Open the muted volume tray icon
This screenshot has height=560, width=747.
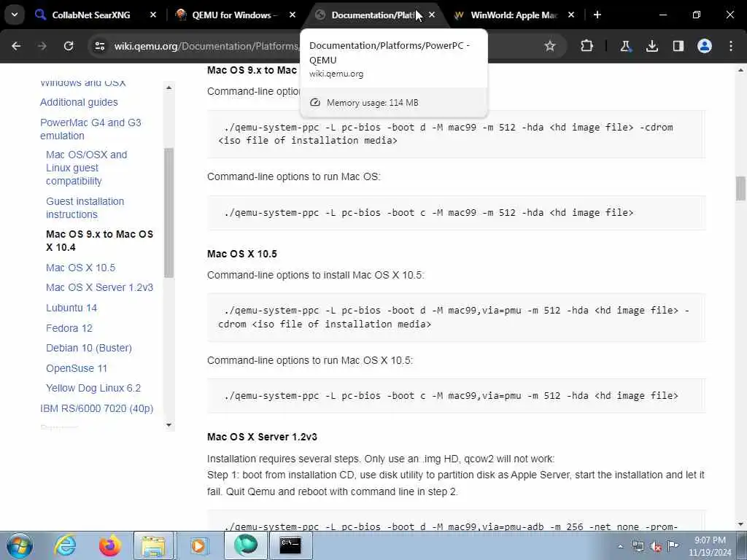(656, 546)
